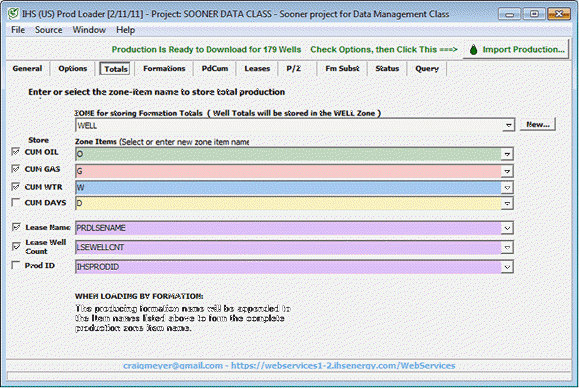Click the green oil drop Import icon
This screenshot has height=388, width=579.
(473, 49)
